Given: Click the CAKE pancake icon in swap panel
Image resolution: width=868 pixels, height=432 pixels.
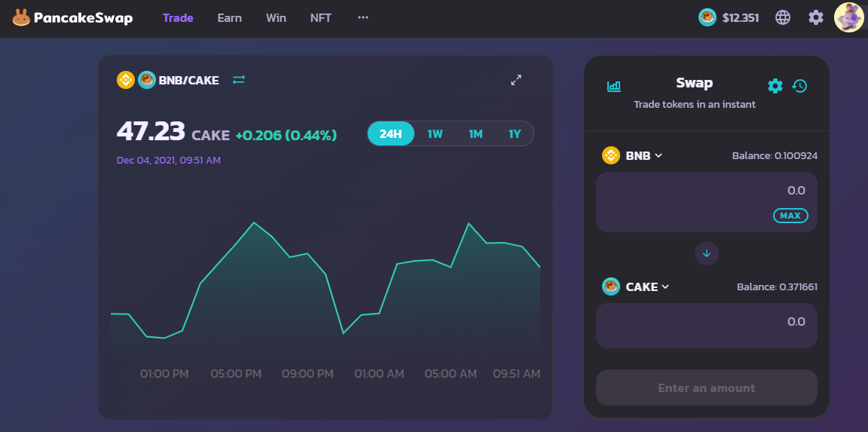Looking at the screenshot, I should [x=611, y=287].
